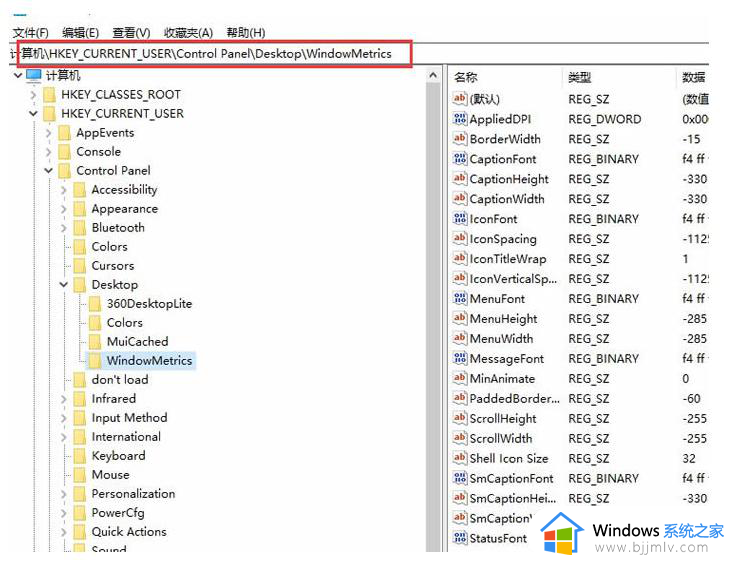Collapse the Control Panel chevron
Viewport: 729px width, 561px height.
tap(48, 171)
